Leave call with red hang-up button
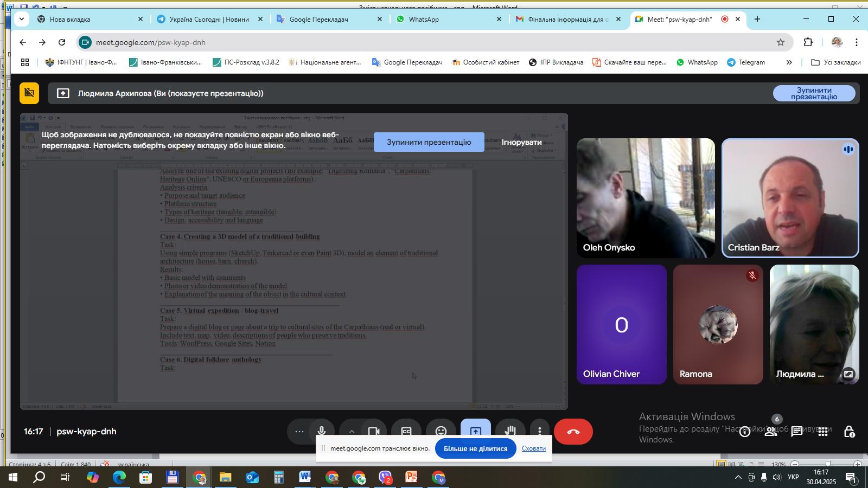The width and height of the screenshot is (868, 488). [573, 432]
